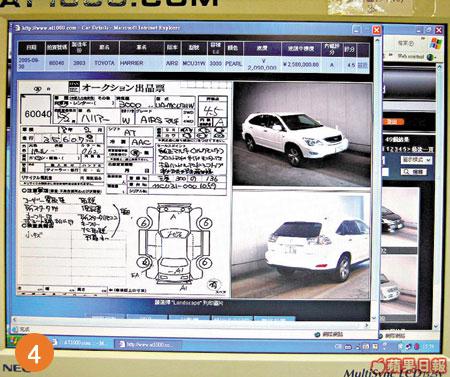This screenshot has height=377, width=450.
Task: Click the Windows flag logo in the background browser
Action: [435, 43]
